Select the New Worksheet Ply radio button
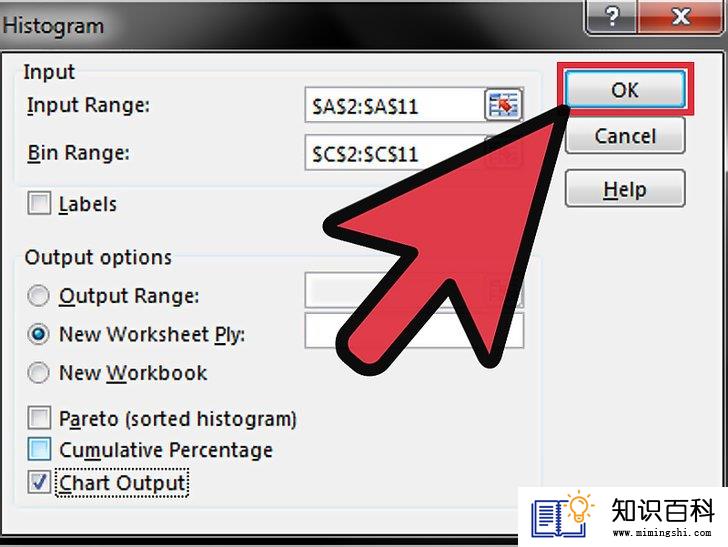The height and width of the screenshot is (547, 728). (38, 334)
